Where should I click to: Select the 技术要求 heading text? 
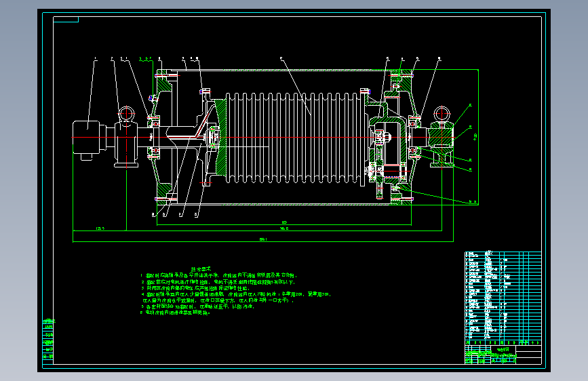click(201, 269)
